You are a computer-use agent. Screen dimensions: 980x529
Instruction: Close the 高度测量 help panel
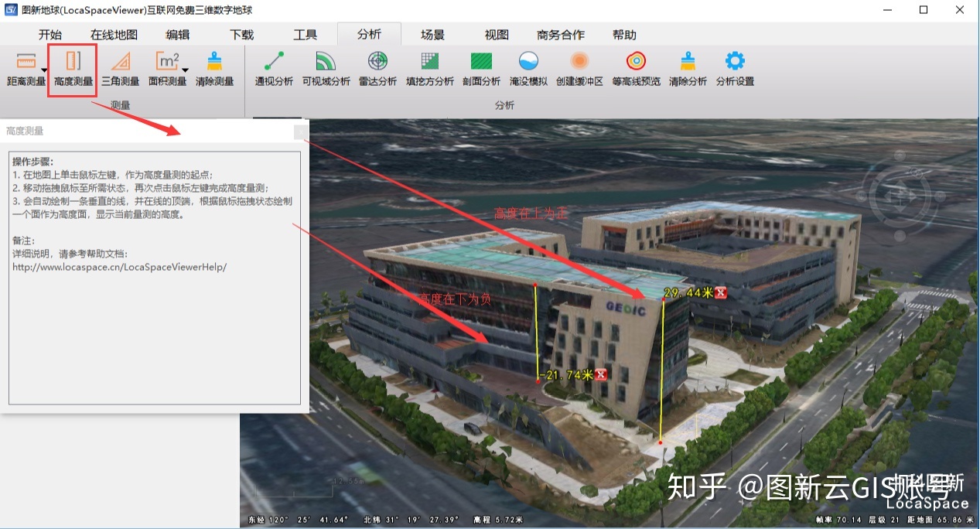point(300,132)
